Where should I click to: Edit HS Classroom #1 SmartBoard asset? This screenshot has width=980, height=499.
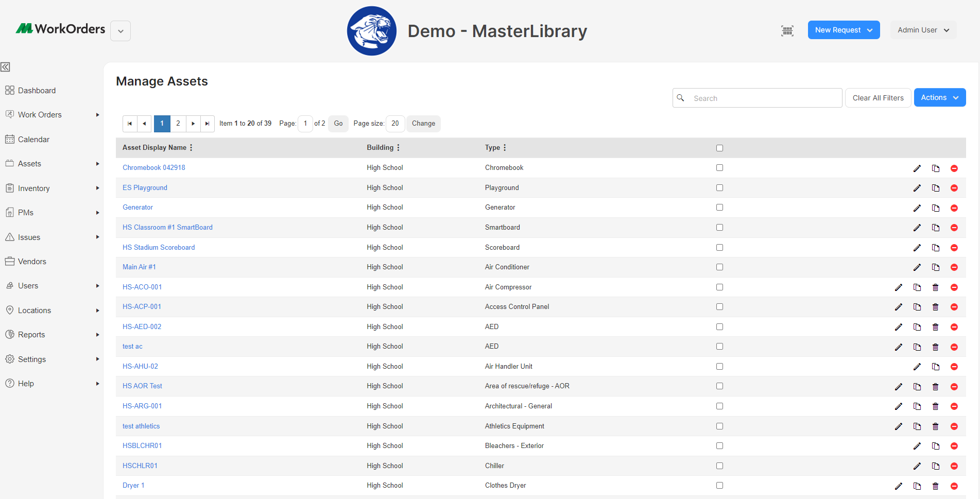click(917, 228)
